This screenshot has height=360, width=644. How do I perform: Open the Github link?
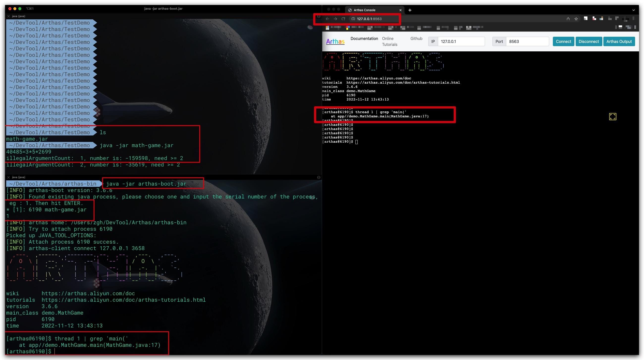tap(416, 38)
